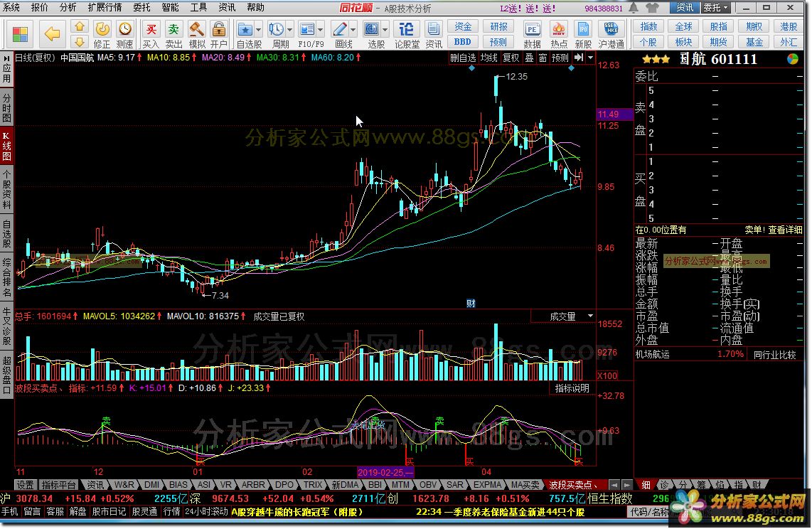
Task: Click the green 卖出 sell icon
Action: (173, 29)
